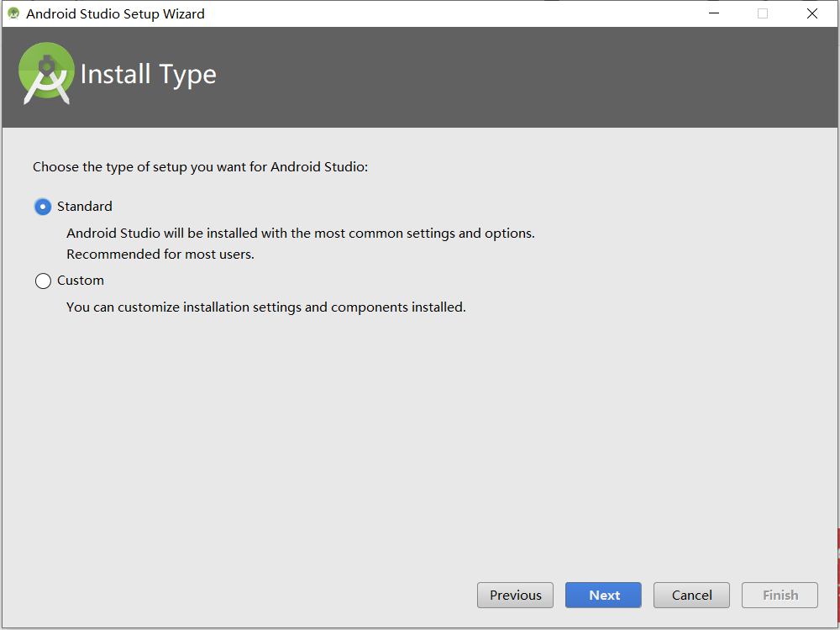The height and width of the screenshot is (630, 840).
Task: Click the Next button
Action: coord(603,596)
